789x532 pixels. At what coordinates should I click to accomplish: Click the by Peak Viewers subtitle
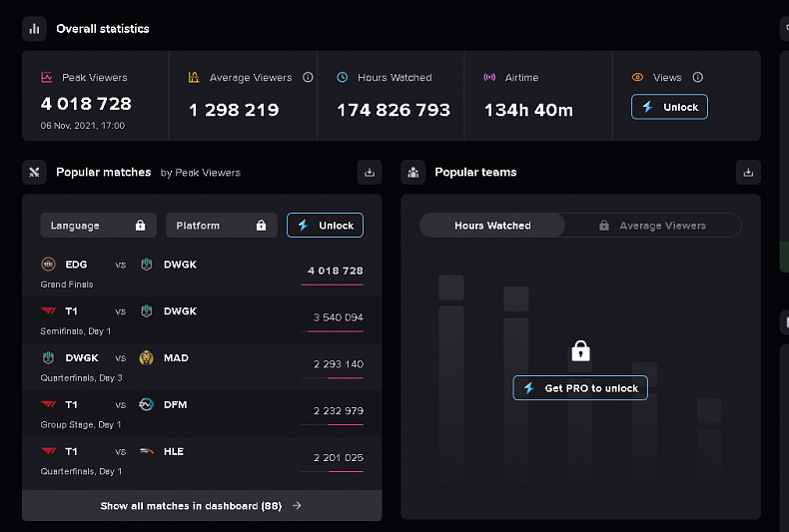click(x=201, y=173)
